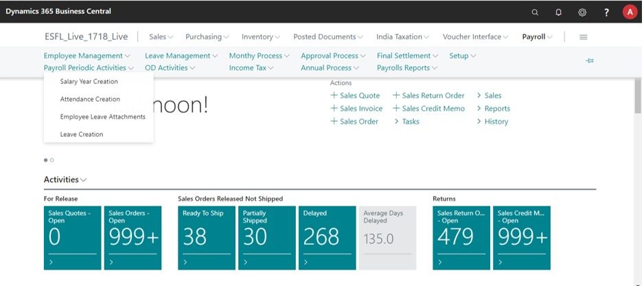Select the second headline page dot

point(51,160)
